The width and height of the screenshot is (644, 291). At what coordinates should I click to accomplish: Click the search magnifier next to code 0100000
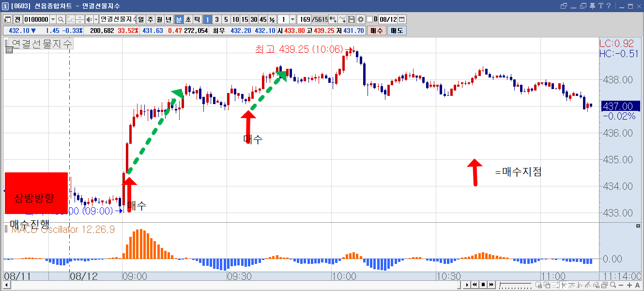tap(61, 19)
